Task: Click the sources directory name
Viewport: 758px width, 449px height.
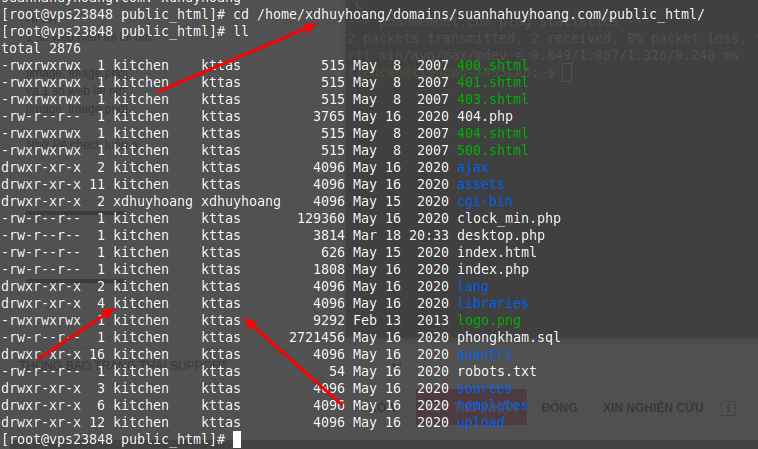Action: (485, 389)
